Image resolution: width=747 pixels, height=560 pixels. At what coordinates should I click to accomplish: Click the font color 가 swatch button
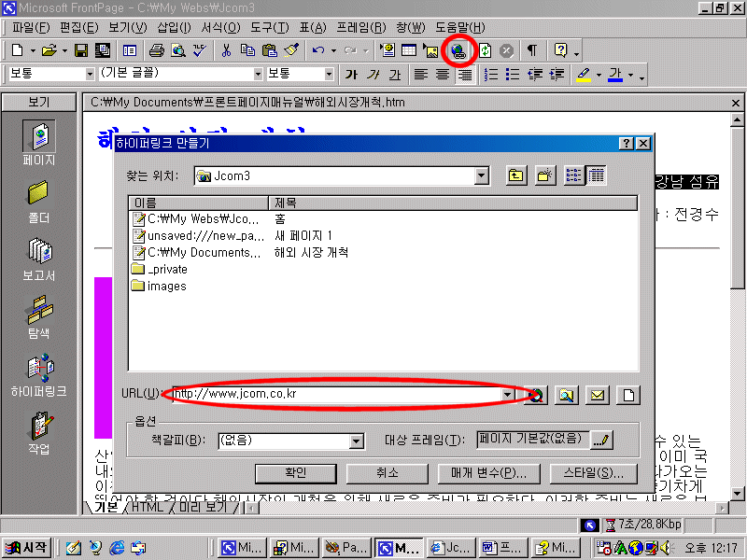pyautogui.click(x=615, y=75)
